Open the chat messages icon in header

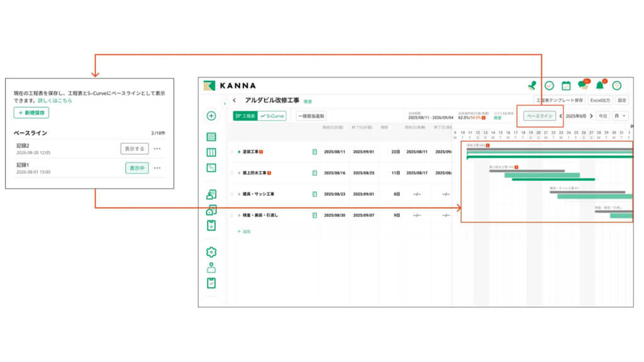click(x=583, y=85)
